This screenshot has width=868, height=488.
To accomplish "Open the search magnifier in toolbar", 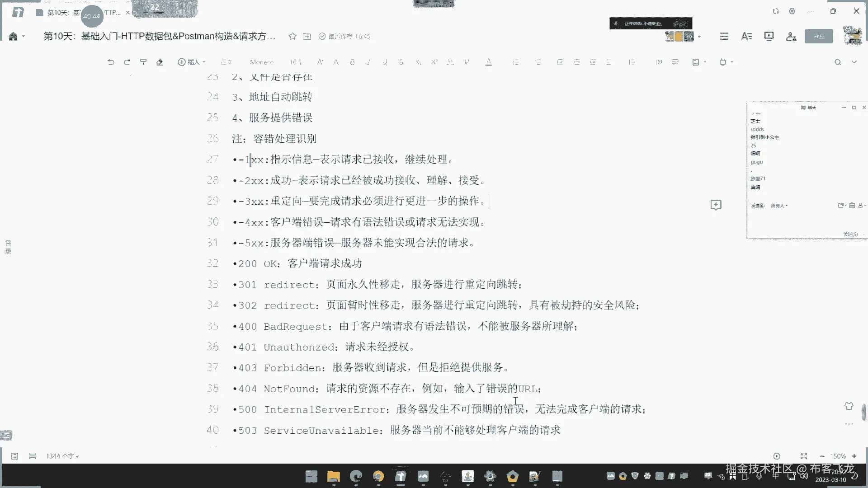I will 838,62.
